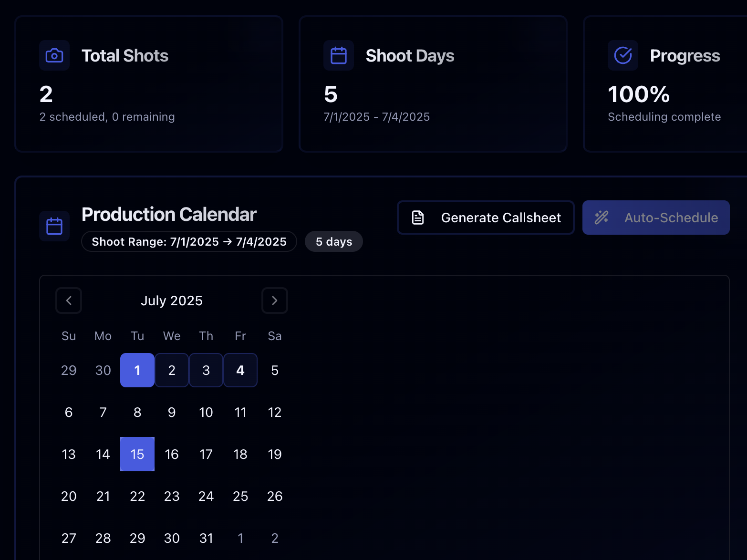Pick August 1 in the last calendar row
Viewport: 747px width, 560px height.
(240, 538)
